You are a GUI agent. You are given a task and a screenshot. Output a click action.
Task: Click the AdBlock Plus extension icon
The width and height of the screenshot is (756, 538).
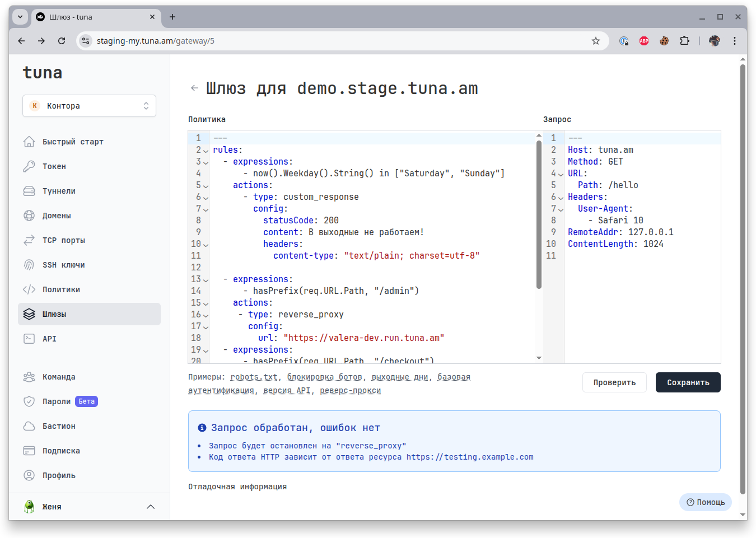pyautogui.click(x=644, y=41)
